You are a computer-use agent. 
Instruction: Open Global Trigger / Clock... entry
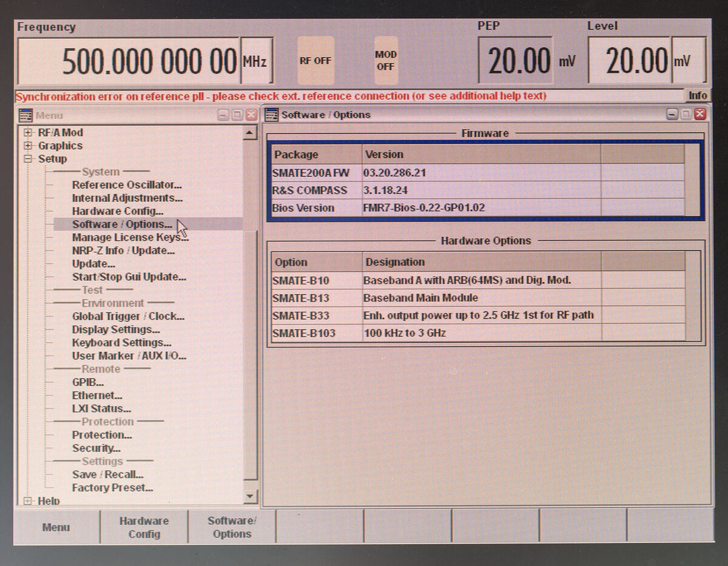tap(128, 317)
